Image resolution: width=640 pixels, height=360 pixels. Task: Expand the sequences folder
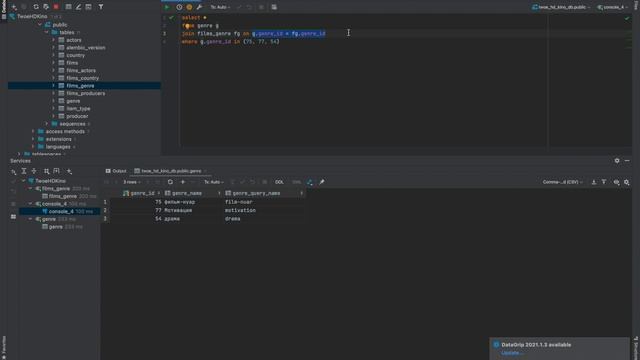click(47, 124)
